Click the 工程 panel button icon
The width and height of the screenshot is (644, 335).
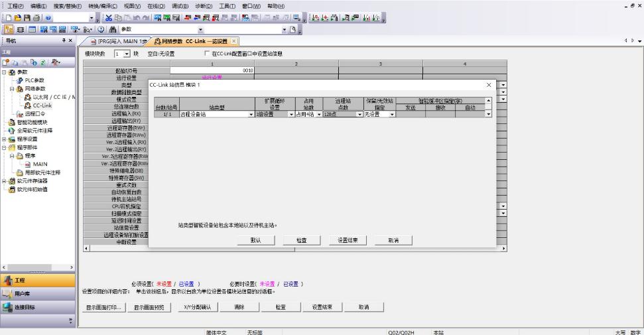point(7,281)
